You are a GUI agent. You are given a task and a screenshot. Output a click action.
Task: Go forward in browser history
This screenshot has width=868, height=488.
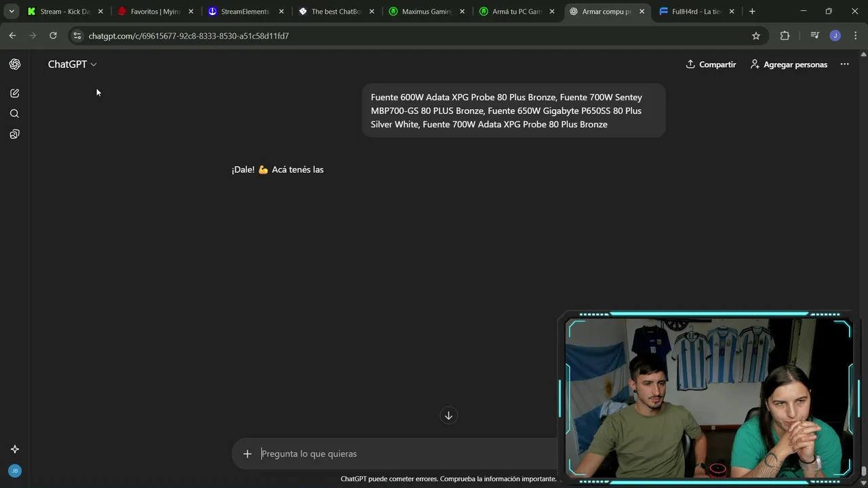click(x=33, y=36)
